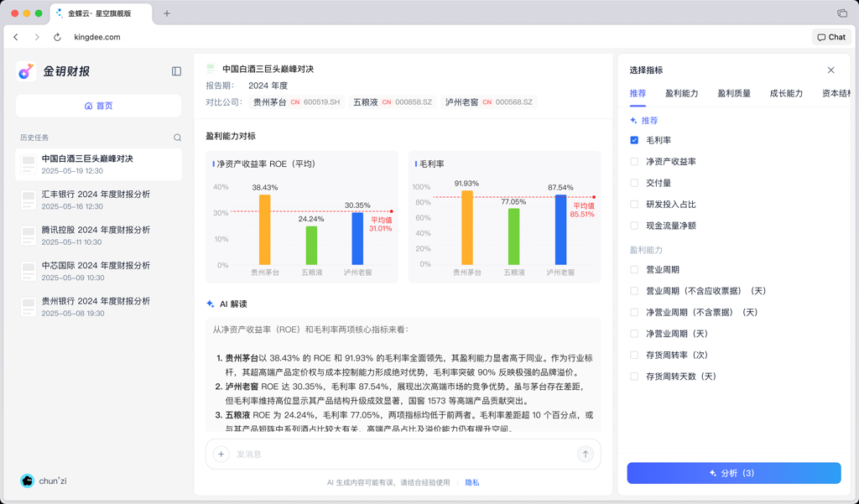The width and height of the screenshot is (859, 504).
Task: Focus the 发消息 message input field
Action: (x=403, y=455)
